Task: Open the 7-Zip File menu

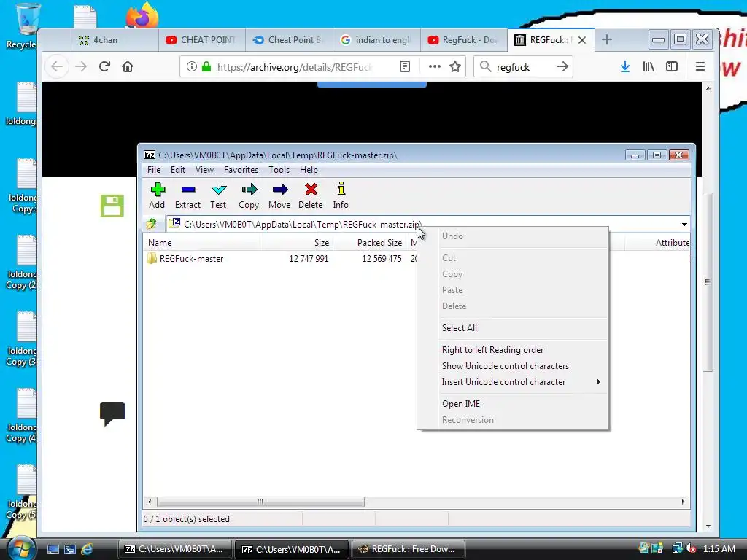Action: pyautogui.click(x=153, y=169)
